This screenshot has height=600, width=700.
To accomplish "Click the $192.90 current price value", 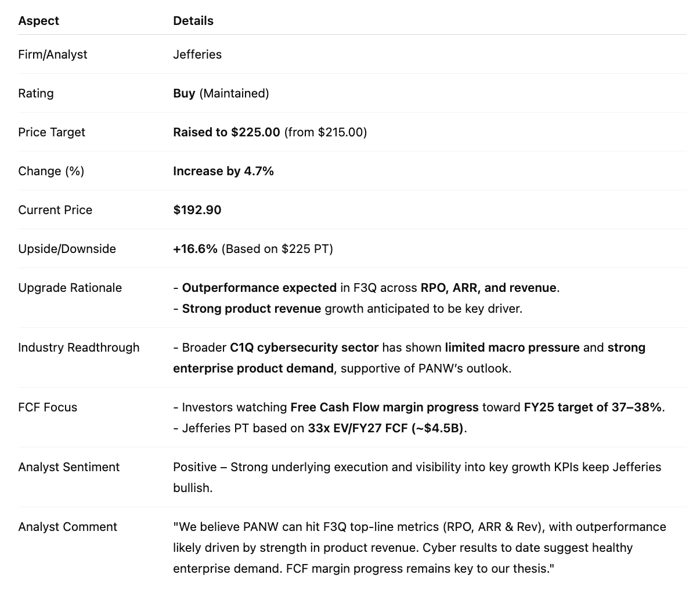I will point(197,210).
